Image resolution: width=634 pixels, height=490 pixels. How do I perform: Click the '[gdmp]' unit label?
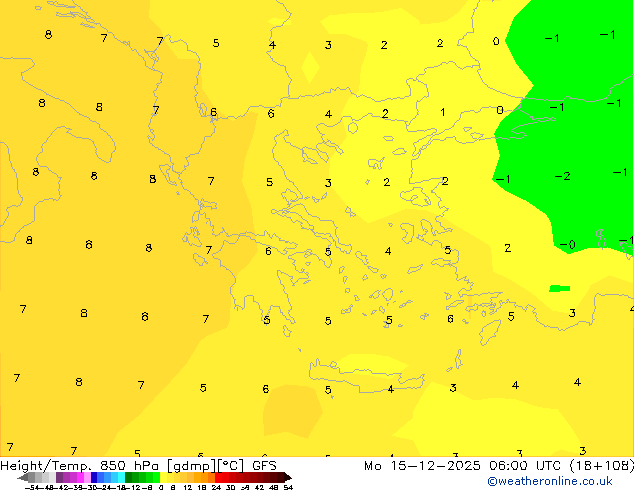click(x=192, y=466)
